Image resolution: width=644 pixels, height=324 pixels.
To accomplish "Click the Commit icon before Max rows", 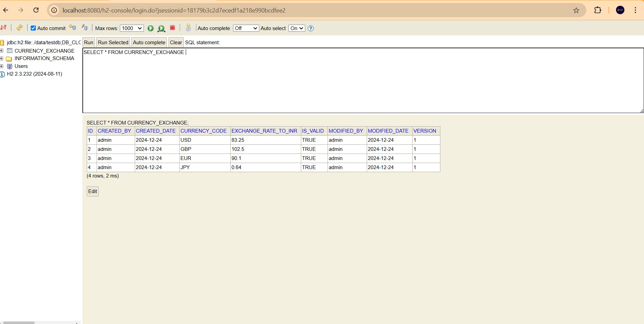I will (85, 28).
